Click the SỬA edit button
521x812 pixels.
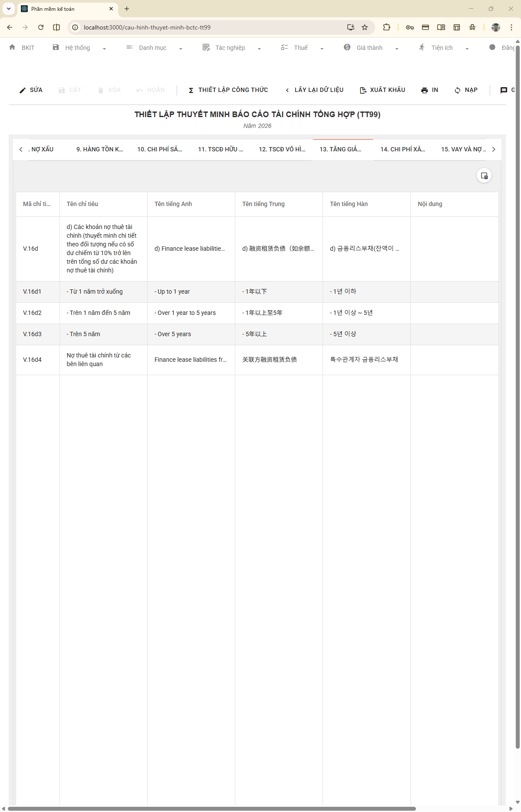pyautogui.click(x=31, y=90)
